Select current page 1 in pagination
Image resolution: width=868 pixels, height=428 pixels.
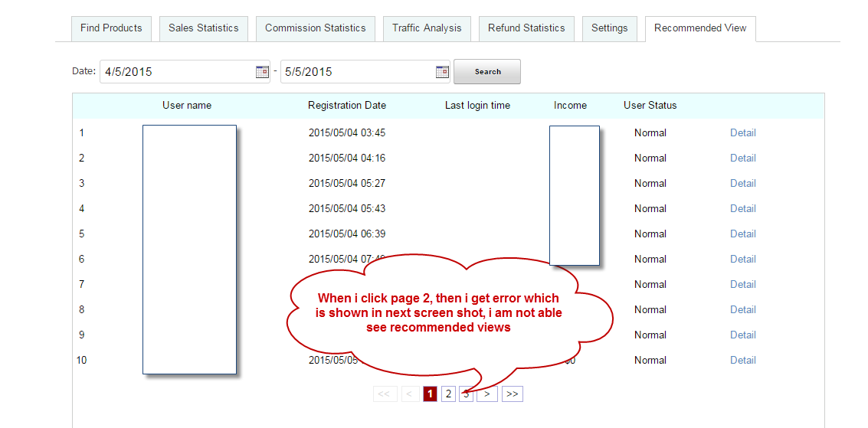(x=431, y=394)
